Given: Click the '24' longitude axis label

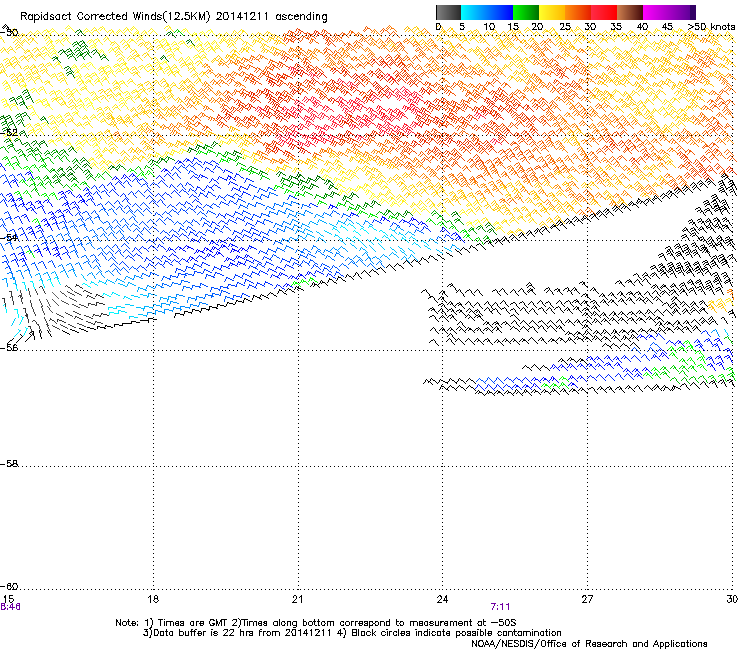Looking at the screenshot, I should coord(442,599).
